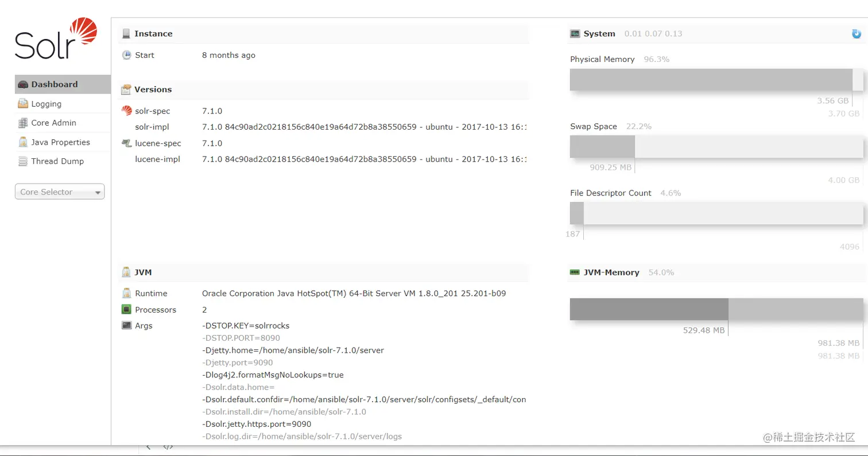Image resolution: width=868 pixels, height=456 pixels.
Task: Click the 3.70 GB memory value
Action: click(x=844, y=114)
